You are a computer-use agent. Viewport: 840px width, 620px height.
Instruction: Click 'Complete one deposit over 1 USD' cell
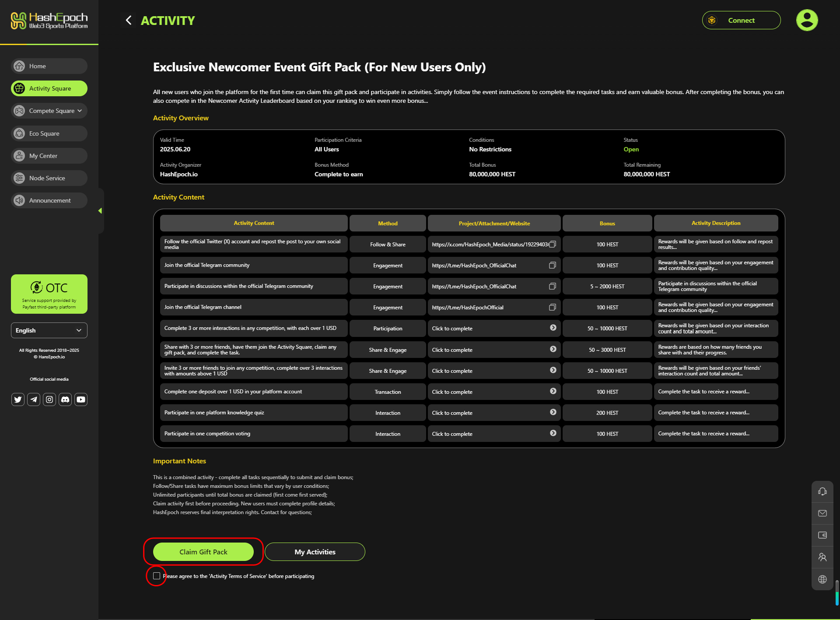click(254, 392)
